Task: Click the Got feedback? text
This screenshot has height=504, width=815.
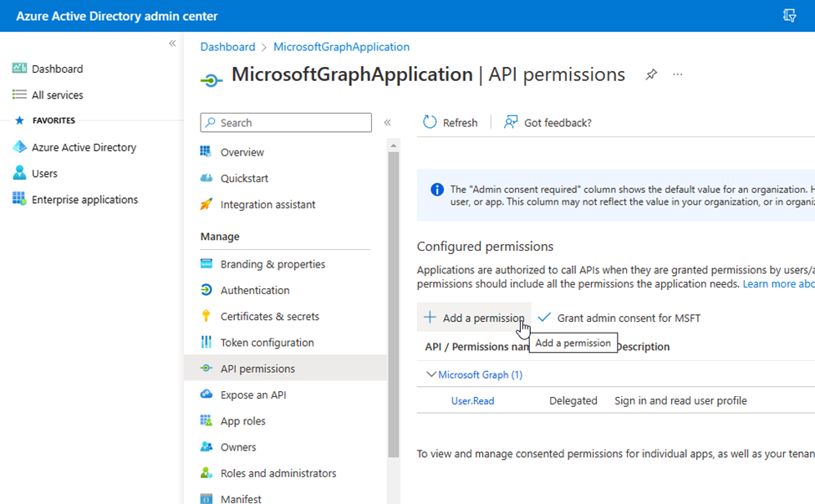Action: pos(558,123)
